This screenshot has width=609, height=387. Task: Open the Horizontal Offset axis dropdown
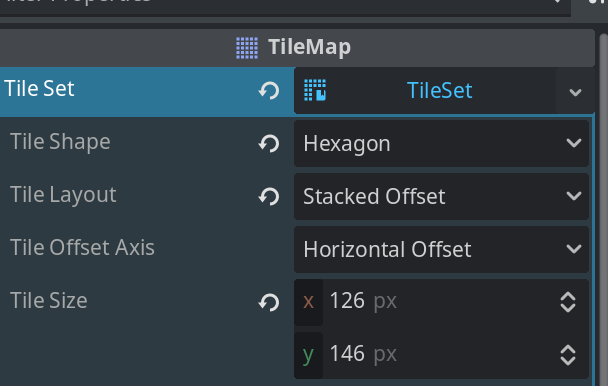coord(442,249)
